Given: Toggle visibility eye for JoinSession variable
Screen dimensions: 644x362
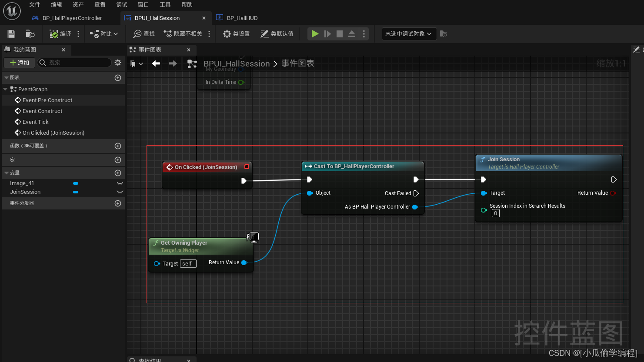Looking at the screenshot, I should click(120, 192).
